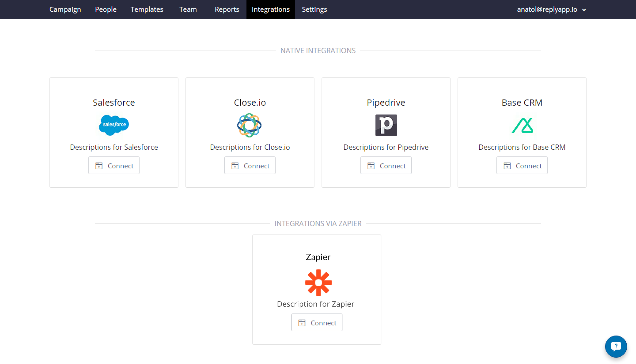Click the Salesforce card title
This screenshot has width=636, height=364.
coord(114,102)
